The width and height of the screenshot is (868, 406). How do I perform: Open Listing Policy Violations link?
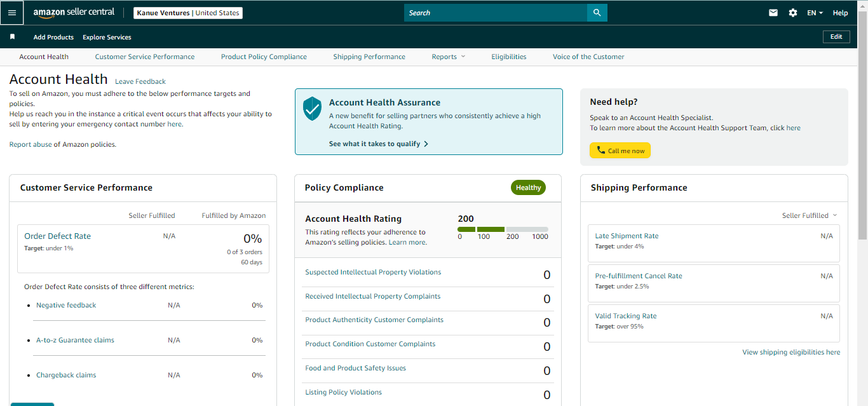343,392
